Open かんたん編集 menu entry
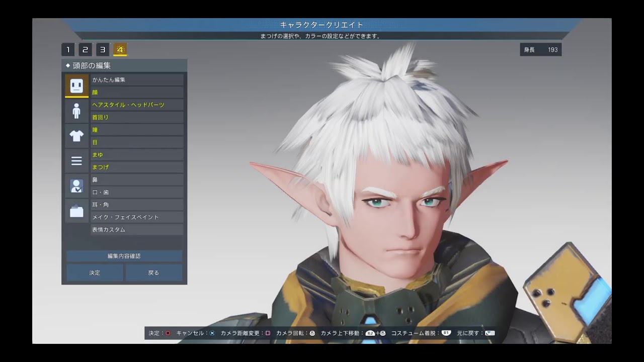Screen dimensions: 644x362 [x=137, y=80]
